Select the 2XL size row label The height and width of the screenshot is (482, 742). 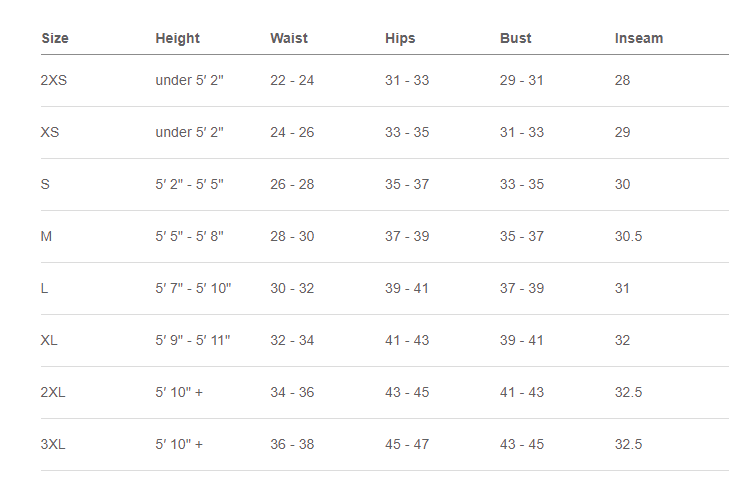coord(53,392)
